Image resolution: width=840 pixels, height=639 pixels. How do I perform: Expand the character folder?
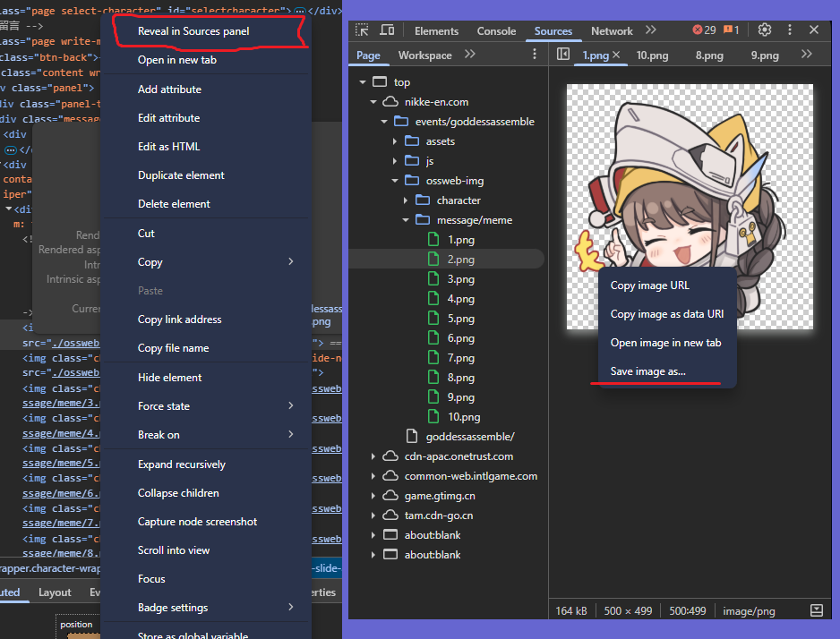pyautogui.click(x=406, y=200)
